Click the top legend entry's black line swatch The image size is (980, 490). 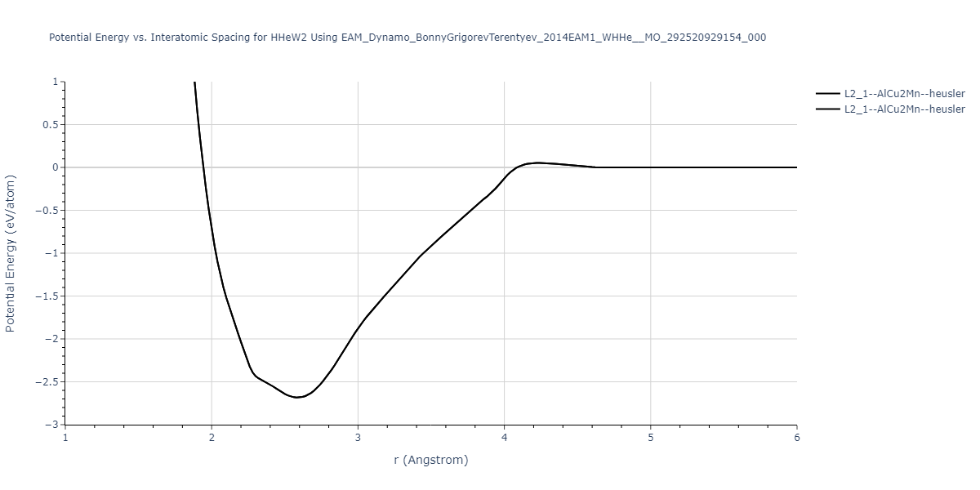[828, 94]
